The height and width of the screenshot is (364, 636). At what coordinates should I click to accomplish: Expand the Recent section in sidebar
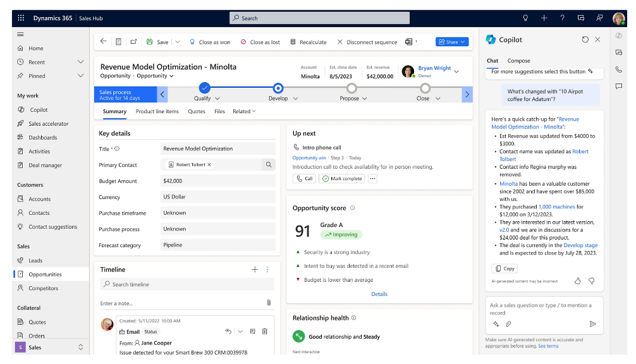[x=81, y=61]
